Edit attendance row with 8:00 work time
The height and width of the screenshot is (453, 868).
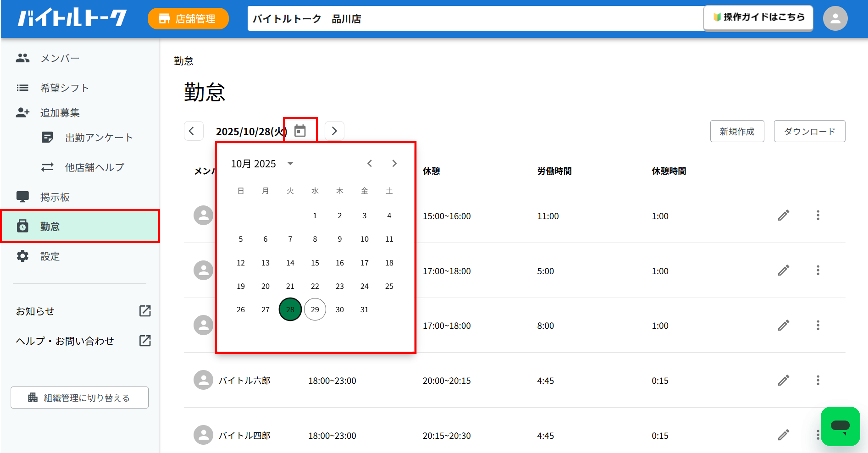(783, 325)
